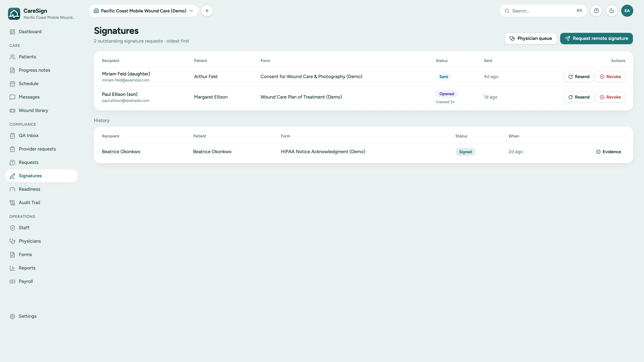The image size is (644, 362).
Task: Open the Schedule page
Action: coord(41,84)
